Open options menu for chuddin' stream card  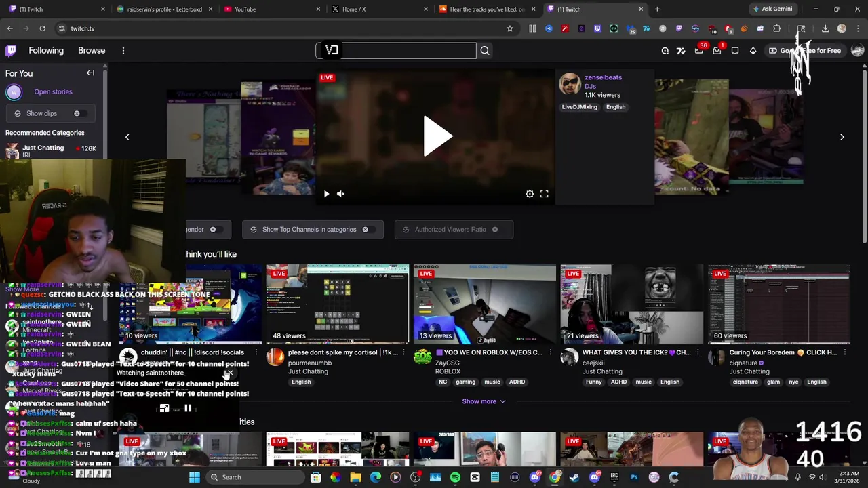256,352
